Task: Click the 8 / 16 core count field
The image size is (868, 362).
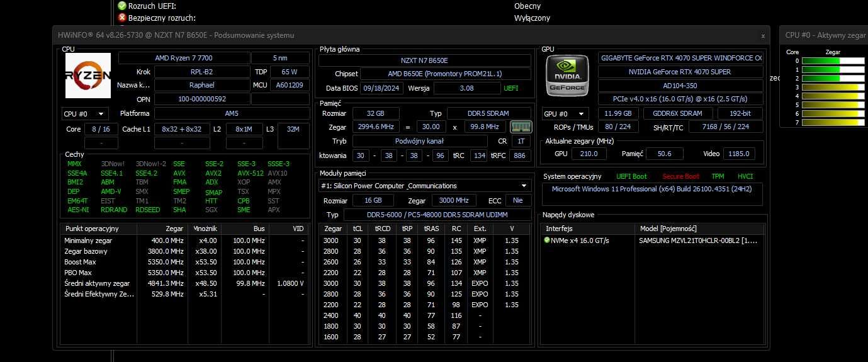Action: (101, 129)
